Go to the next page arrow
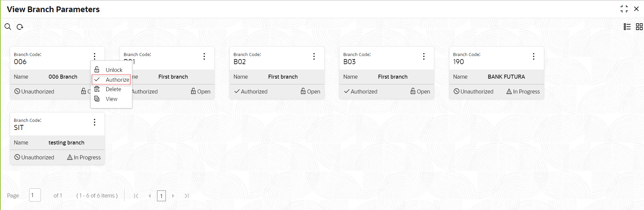The image size is (644, 210). pyautogui.click(x=173, y=196)
